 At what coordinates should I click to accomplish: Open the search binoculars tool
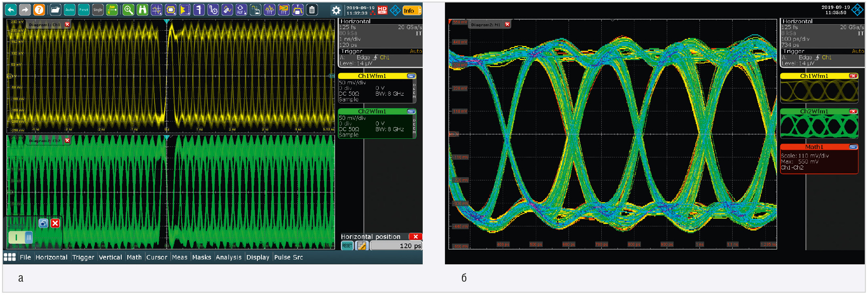coord(142,10)
